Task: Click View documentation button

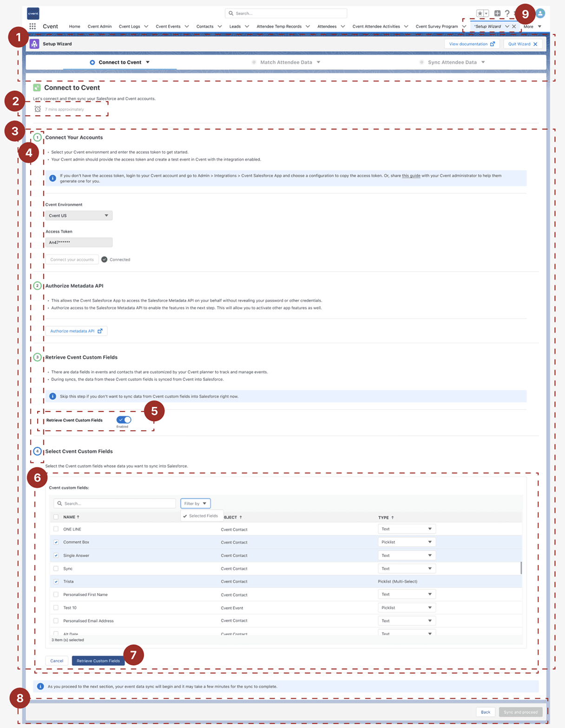Action: (x=472, y=44)
